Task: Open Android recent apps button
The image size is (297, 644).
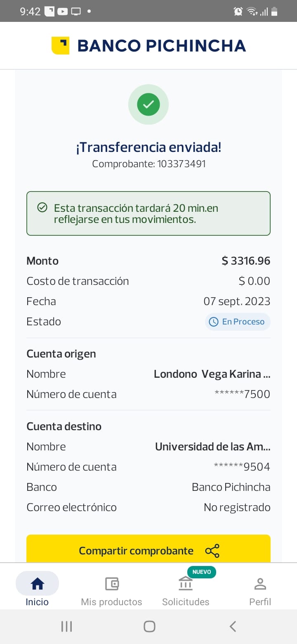Action: 66,626
